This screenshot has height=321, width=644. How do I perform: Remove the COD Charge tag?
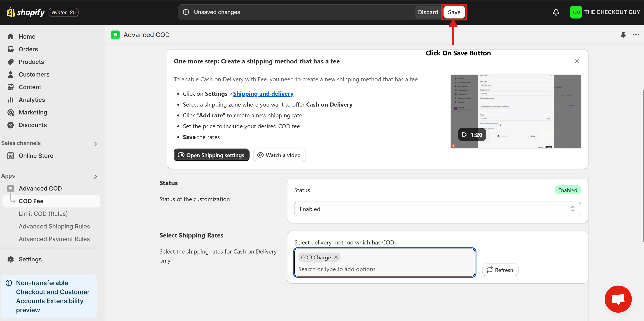336,257
